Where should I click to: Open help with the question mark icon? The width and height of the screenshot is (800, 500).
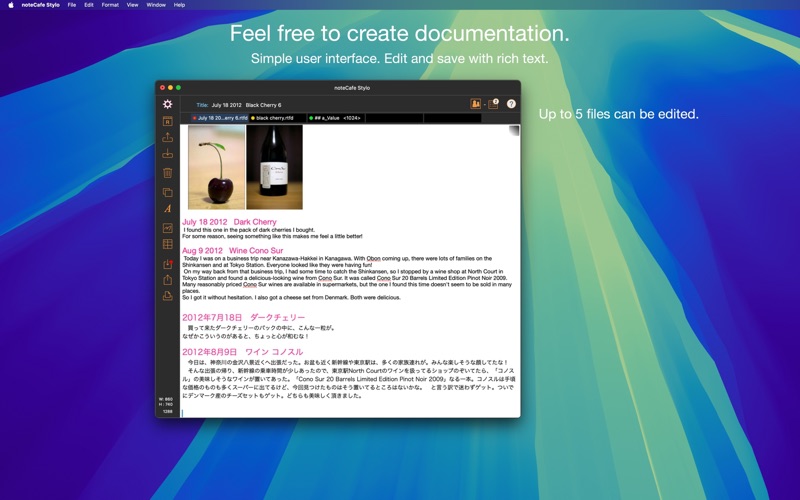click(511, 104)
